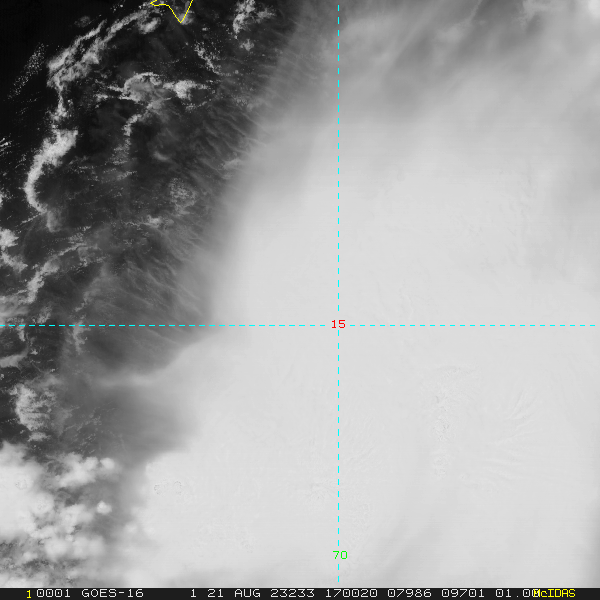
Task: Click the green 70 longitude label
Action: pos(340,555)
